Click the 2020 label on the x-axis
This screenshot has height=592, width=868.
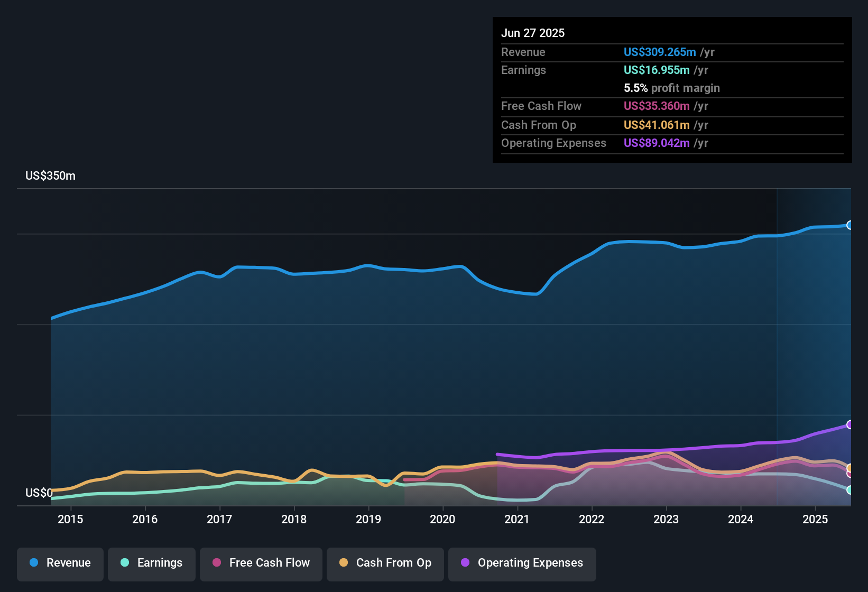442,519
